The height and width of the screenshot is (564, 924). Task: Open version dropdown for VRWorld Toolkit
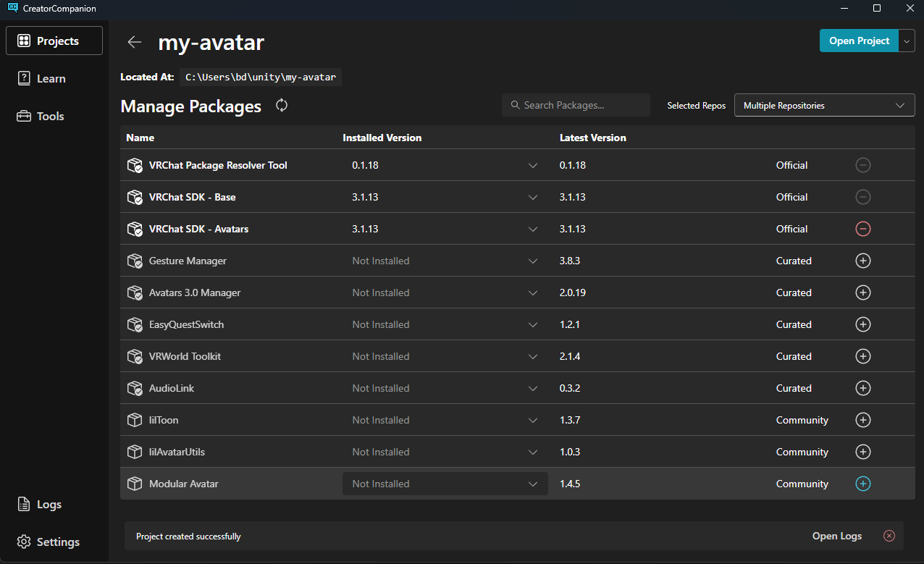coord(445,356)
